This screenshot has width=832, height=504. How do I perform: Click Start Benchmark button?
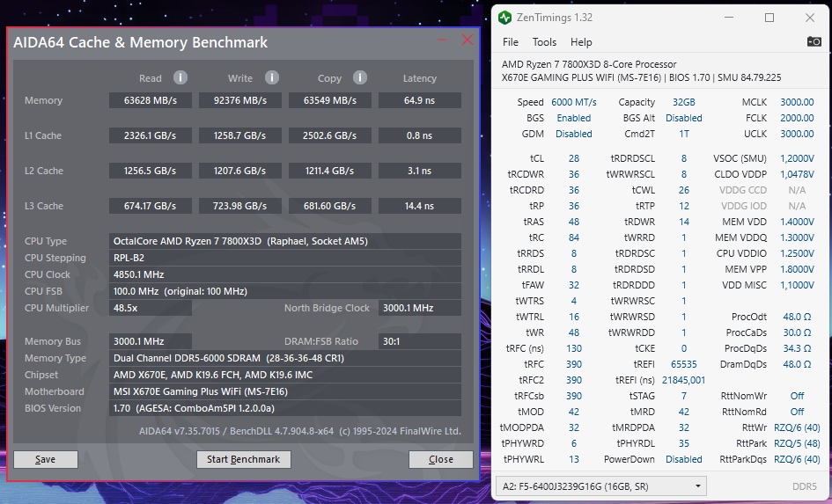(244, 459)
